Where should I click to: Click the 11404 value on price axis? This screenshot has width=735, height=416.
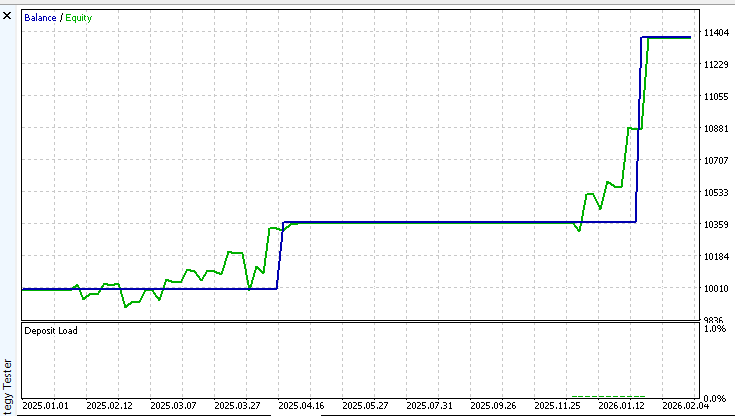[716, 32]
